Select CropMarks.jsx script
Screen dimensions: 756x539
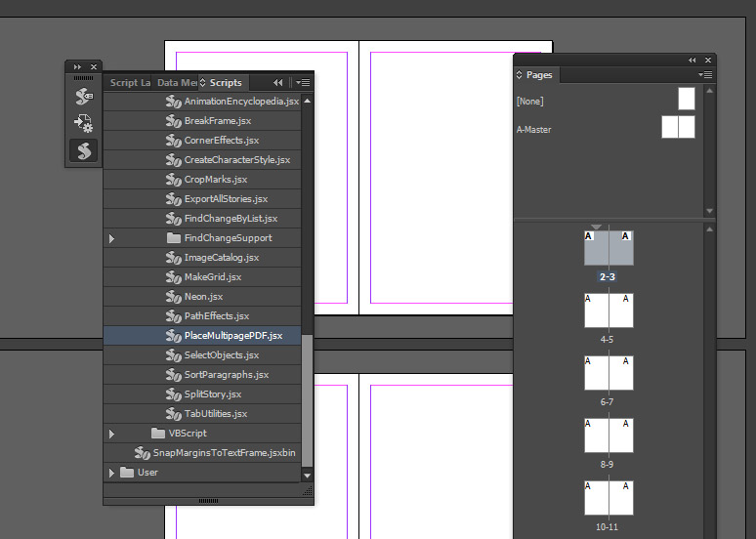point(202,180)
